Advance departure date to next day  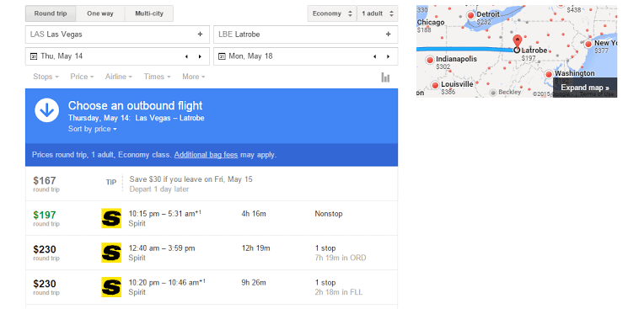[x=200, y=56]
